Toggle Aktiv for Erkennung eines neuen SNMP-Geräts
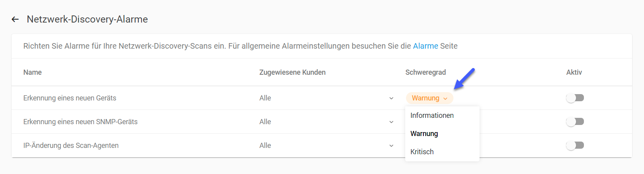Image resolution: width=644 pixels, height=174 pixels. point(575,122)
